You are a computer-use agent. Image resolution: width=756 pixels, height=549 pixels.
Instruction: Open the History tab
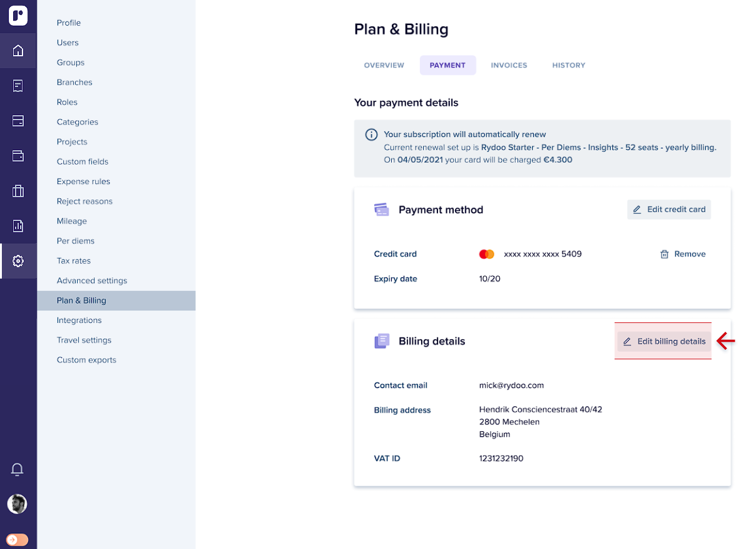coord(569,65)
